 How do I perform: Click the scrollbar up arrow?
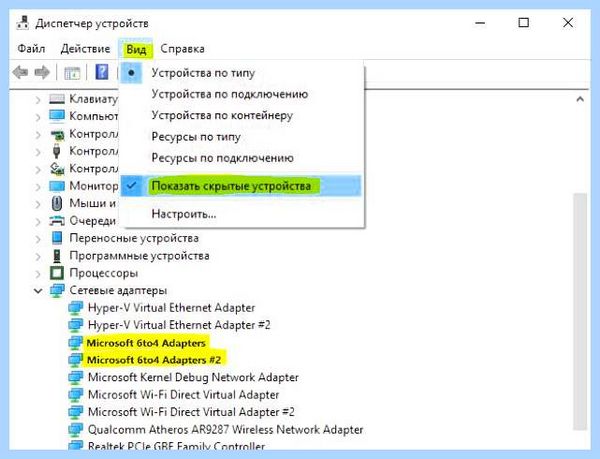coord(580,99)
